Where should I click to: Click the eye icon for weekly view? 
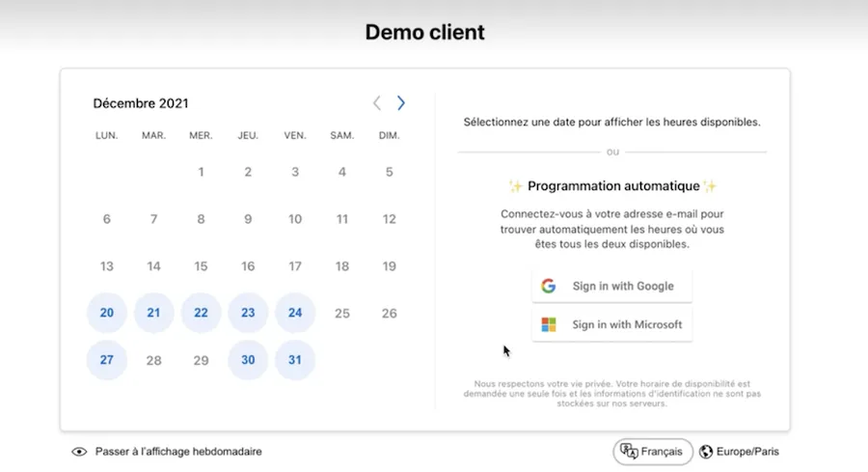click(79, 452)
